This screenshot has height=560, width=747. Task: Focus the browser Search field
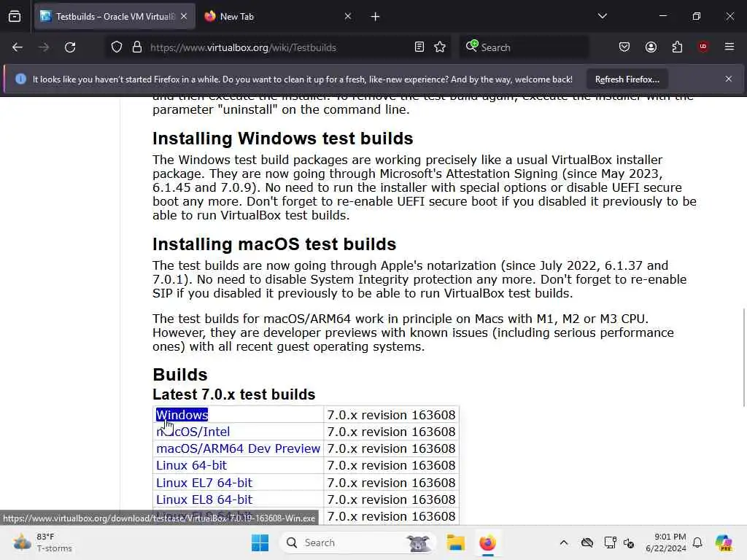tap(524, 47)
